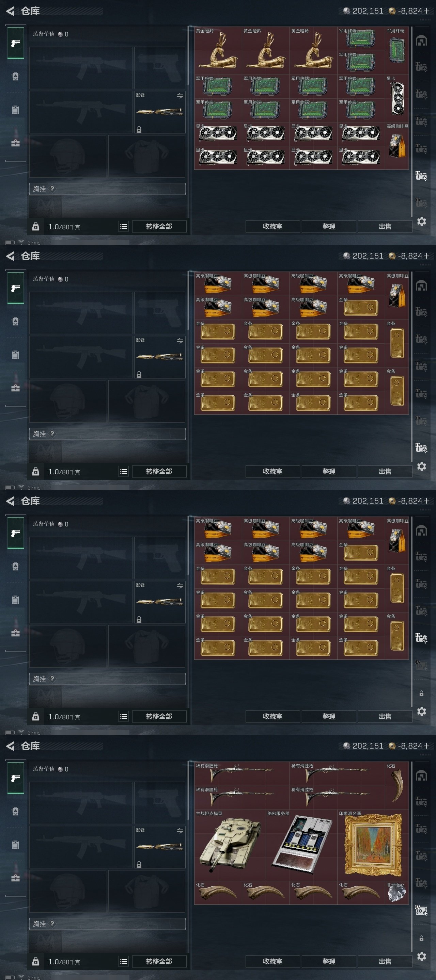
Task: Click the plus beside -8,824 on the 黄金瞪羚 screen
Action: tap(426, 11)
